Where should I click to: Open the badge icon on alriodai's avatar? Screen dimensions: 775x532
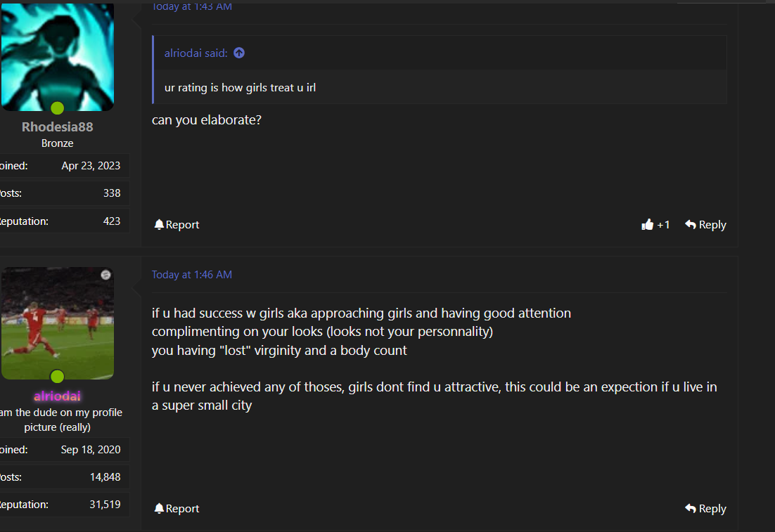[x=105, y=275]
